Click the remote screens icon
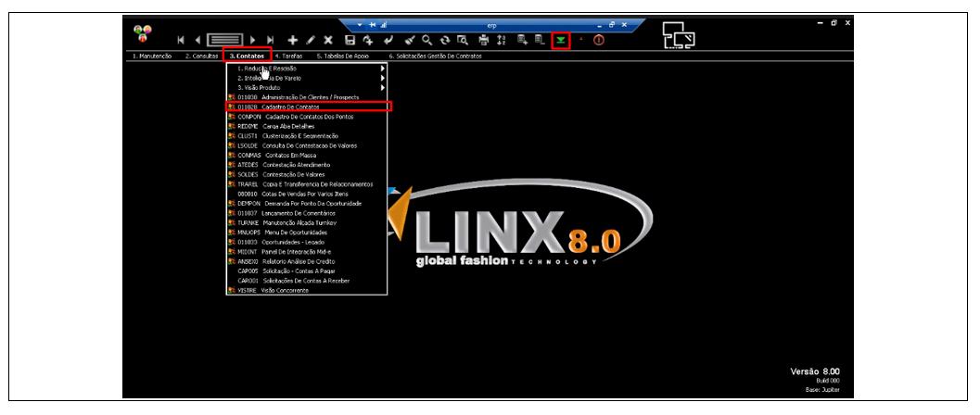 [x=679, y=35]
